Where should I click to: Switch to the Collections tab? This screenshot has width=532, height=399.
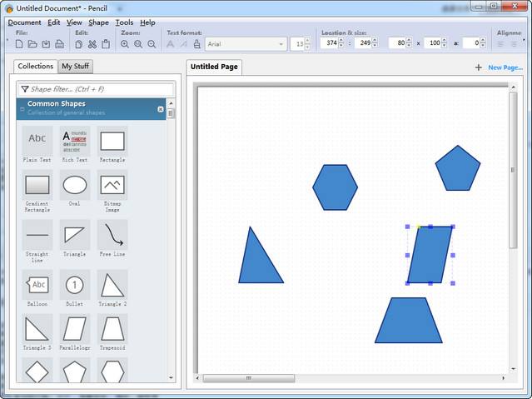click(36, 66)
